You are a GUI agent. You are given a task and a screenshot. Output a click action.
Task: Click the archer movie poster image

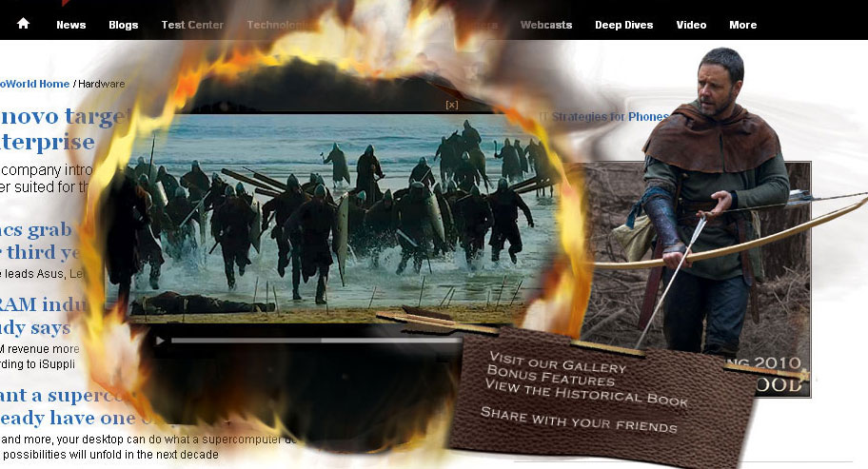coord(697,280)
